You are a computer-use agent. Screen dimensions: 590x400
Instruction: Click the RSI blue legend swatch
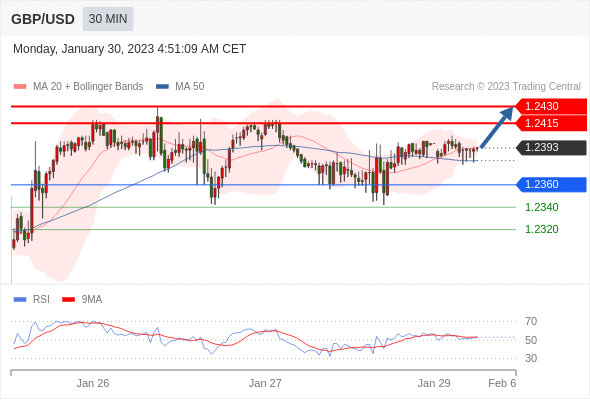click(20, 300)
